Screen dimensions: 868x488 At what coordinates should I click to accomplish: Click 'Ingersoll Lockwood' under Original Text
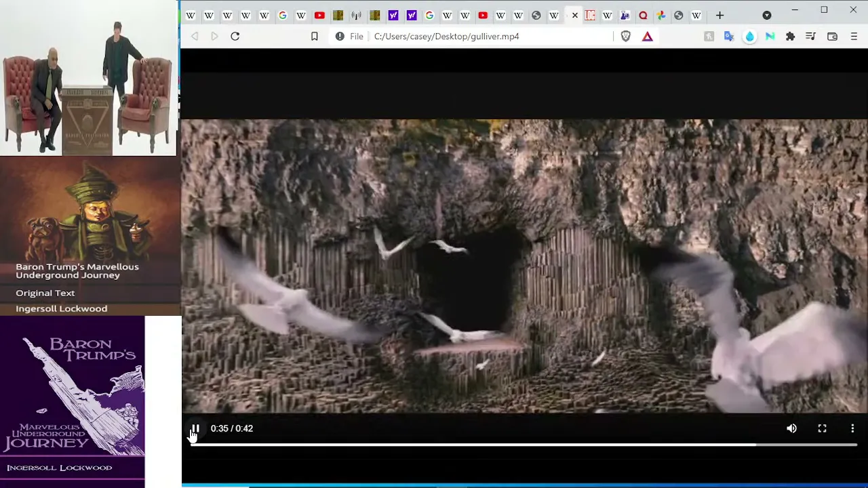(62, 308)
